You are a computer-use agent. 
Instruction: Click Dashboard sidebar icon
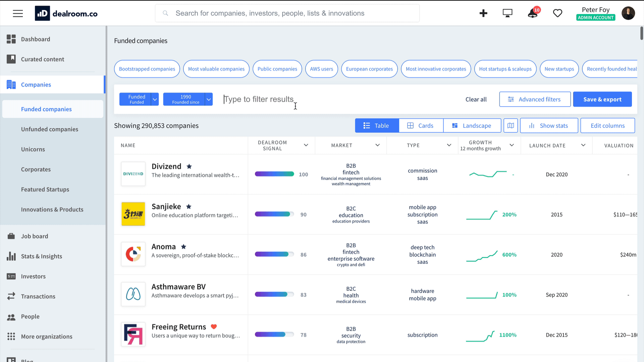click(x=11, y=39)
